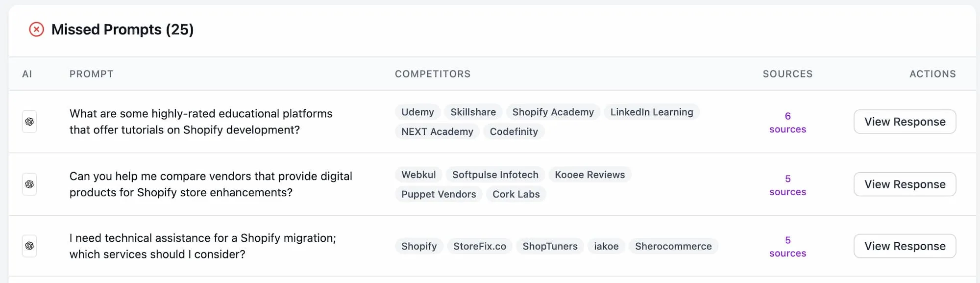Select the Cork Labs competitor tag
Screen dimensions: 980x283
516,194
